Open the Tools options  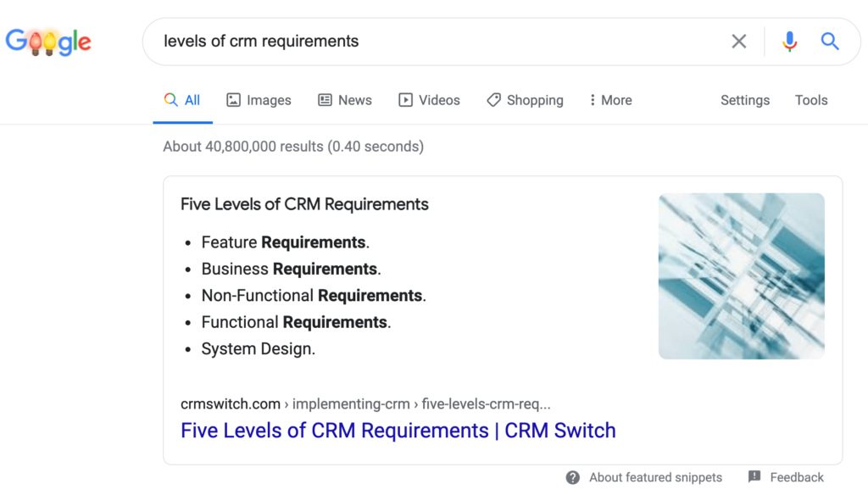coord(810,99)
